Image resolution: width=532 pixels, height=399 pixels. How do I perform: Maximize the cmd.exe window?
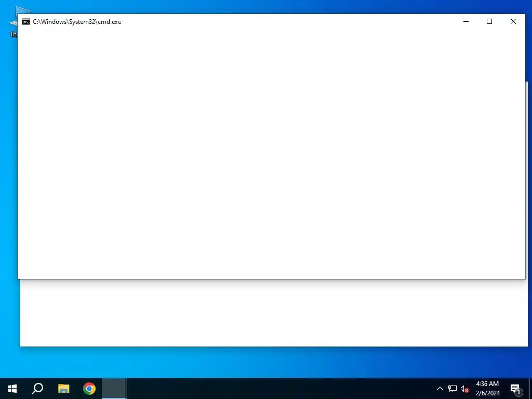click(489, 21)
